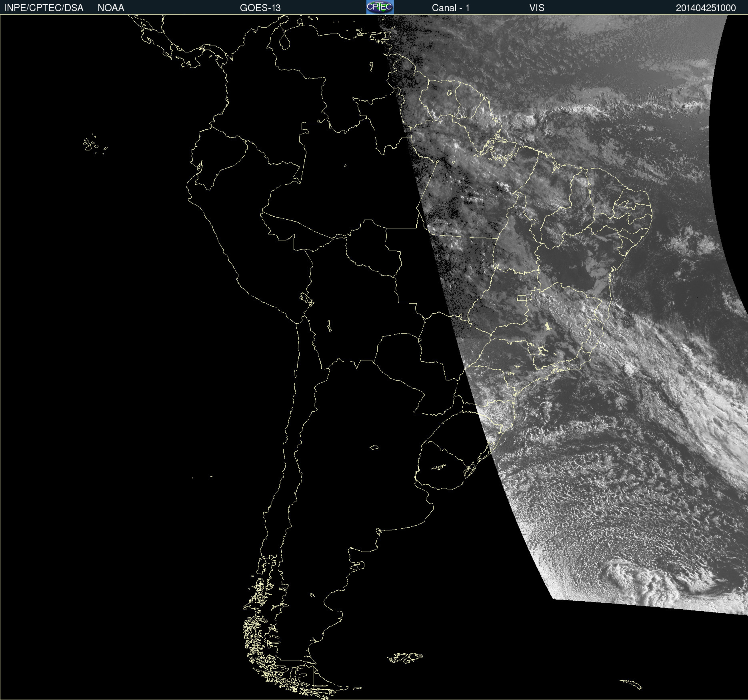Screen dimensions: 748x700
Task: Click the NOAA label in header
Action: 111,8
